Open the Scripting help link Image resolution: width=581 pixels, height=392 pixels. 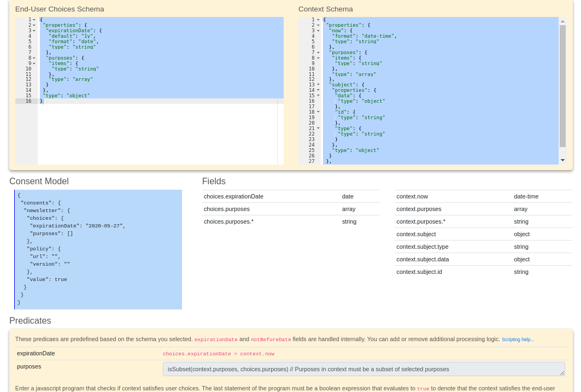[518, 340]
